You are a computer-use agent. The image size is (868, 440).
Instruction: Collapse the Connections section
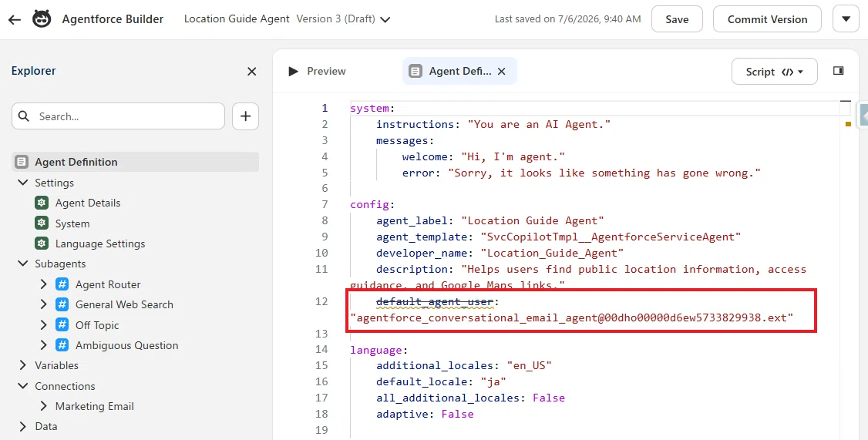22,386
